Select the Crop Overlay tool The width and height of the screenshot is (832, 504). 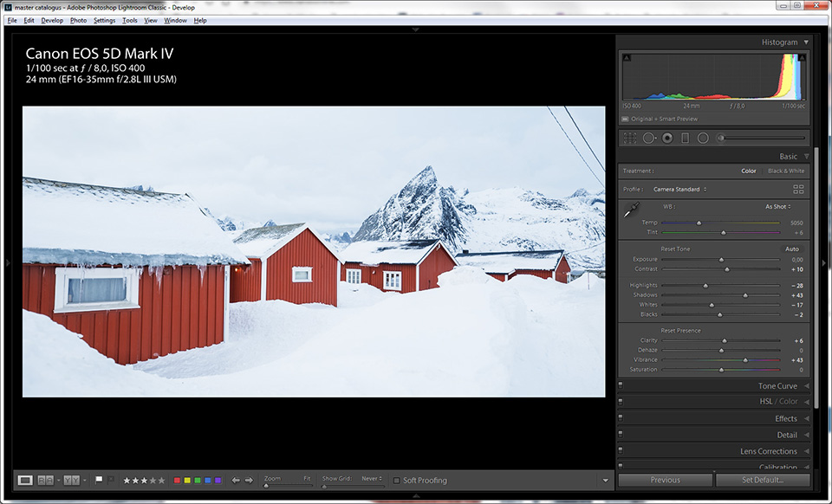[x=630, y=139]
